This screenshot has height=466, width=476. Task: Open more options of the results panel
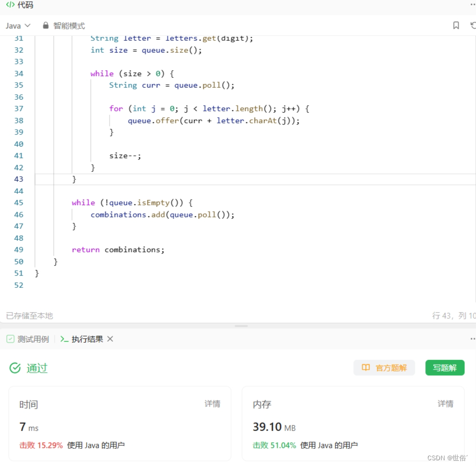coord(473,339)
